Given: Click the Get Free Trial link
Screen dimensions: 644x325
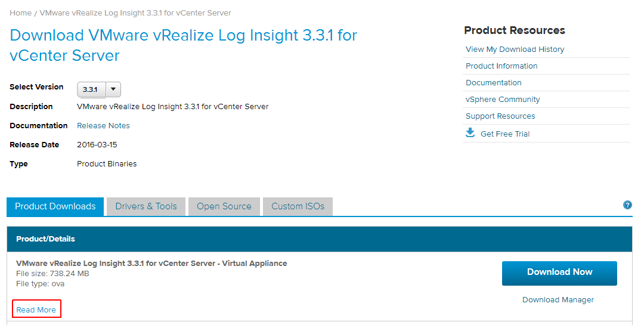Looking at the screenshot, I should tap(505, 134).
